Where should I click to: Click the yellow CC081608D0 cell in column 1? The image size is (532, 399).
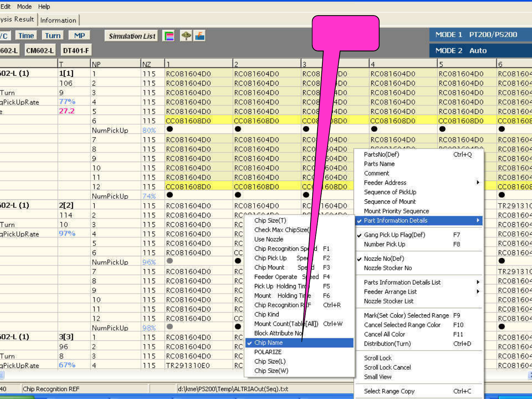click(188, 121)
